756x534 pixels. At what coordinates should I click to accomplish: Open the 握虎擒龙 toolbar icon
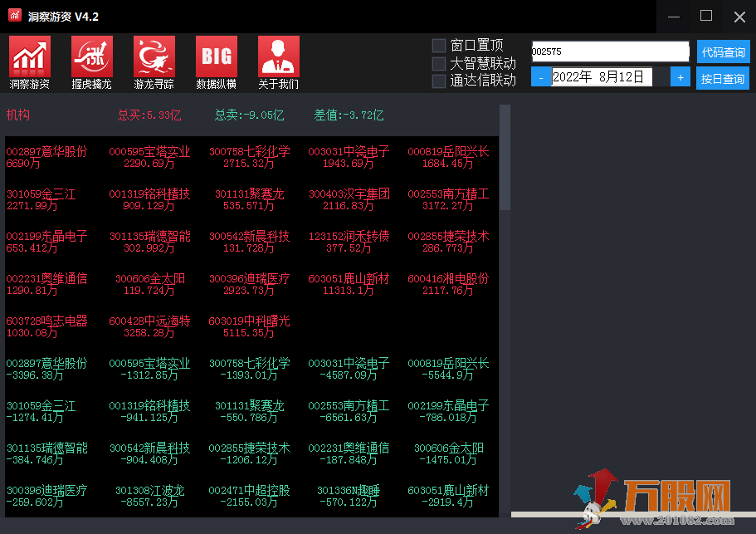[91, 63]
